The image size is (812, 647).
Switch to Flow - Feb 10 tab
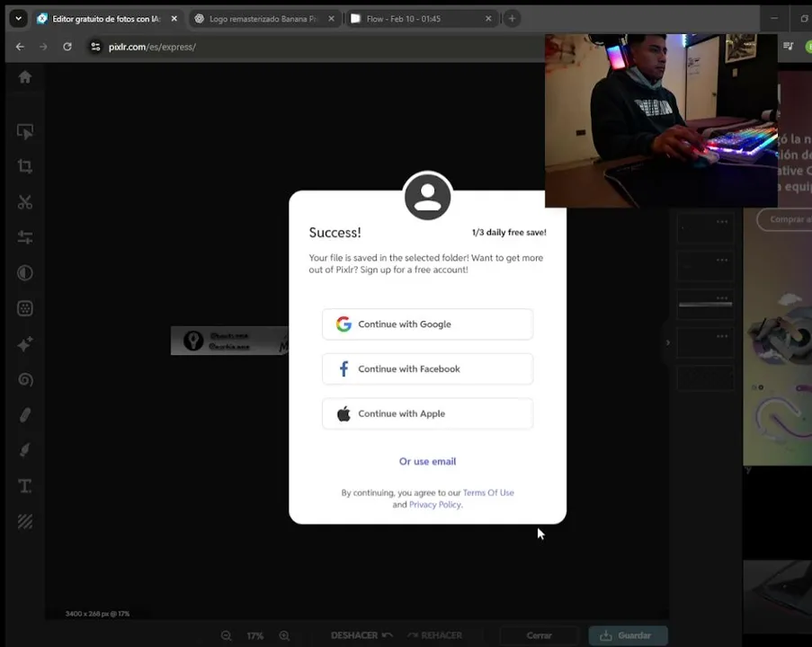pos(404,19)
